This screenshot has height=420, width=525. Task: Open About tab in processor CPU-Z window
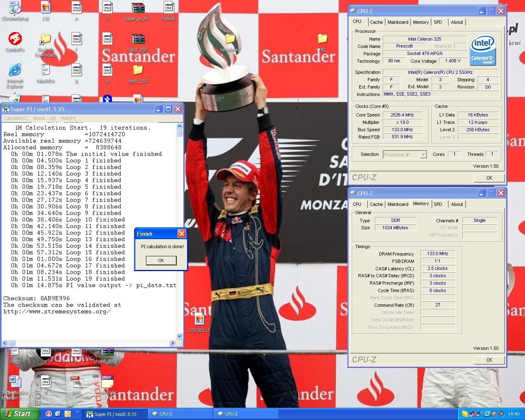pos(457,22)
